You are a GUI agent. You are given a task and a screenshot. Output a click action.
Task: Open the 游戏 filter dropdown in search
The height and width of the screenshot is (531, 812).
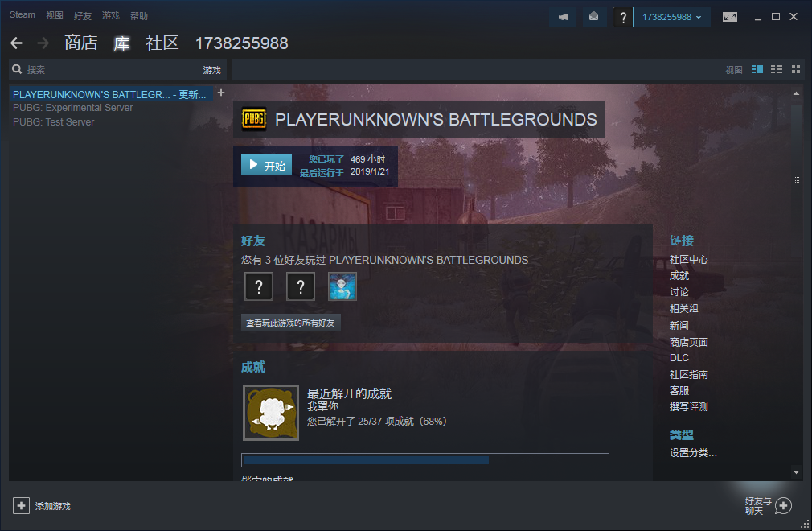click(x=211, y=70)
